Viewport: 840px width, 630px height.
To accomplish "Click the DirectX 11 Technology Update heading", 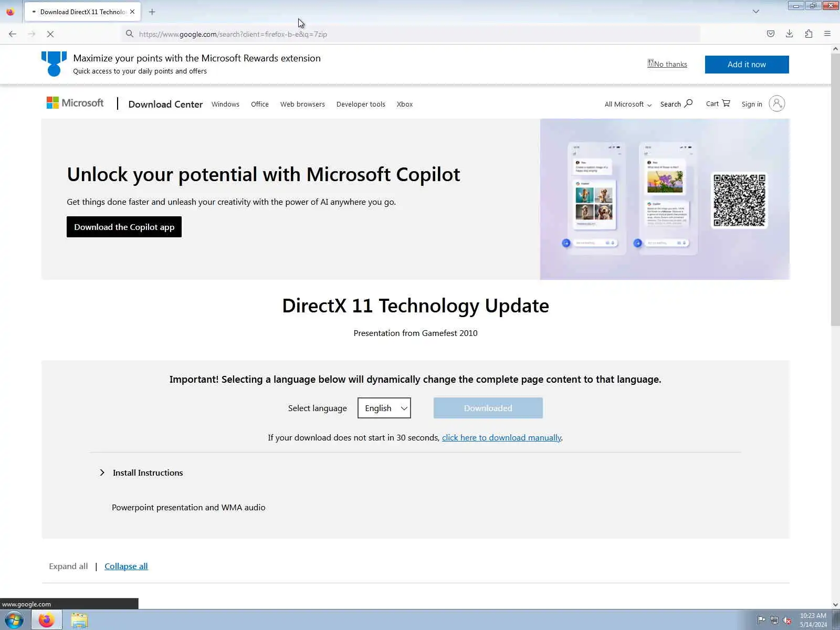I will pyautogui.click(x=415, y=306).
